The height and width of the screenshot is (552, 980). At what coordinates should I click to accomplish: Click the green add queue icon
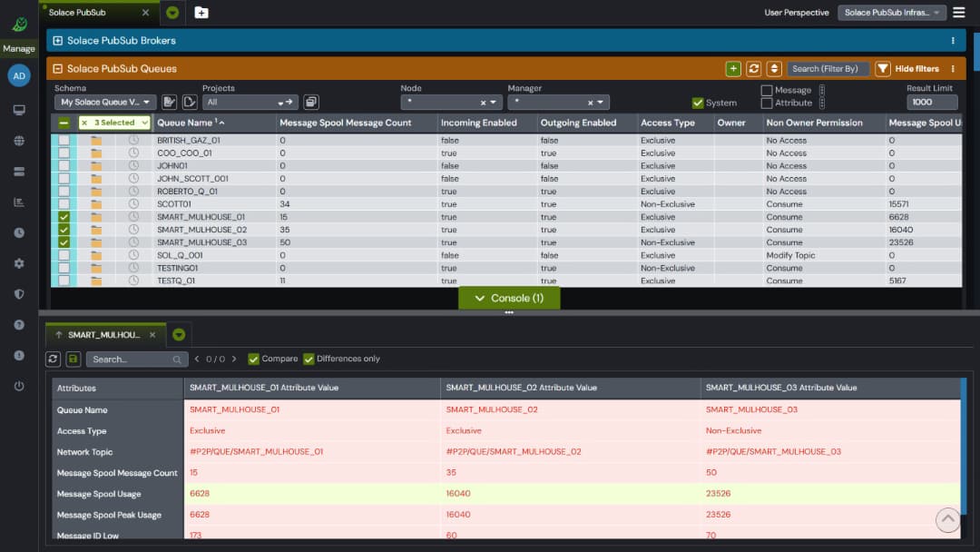(x=732, y=68)
